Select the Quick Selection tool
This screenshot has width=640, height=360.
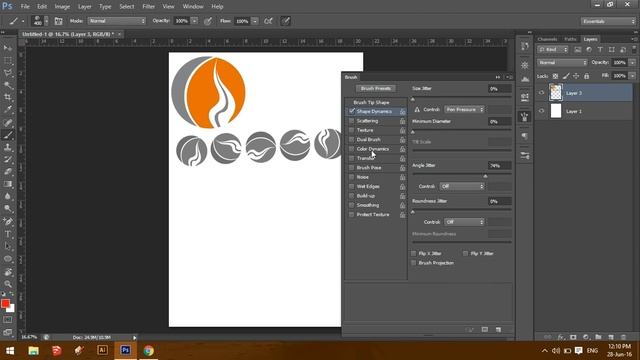click(x=8, y=85)
